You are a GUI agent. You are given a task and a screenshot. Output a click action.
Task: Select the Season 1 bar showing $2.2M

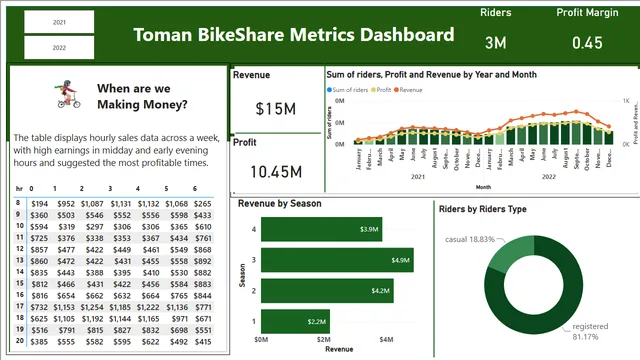(x=296, y=322)
